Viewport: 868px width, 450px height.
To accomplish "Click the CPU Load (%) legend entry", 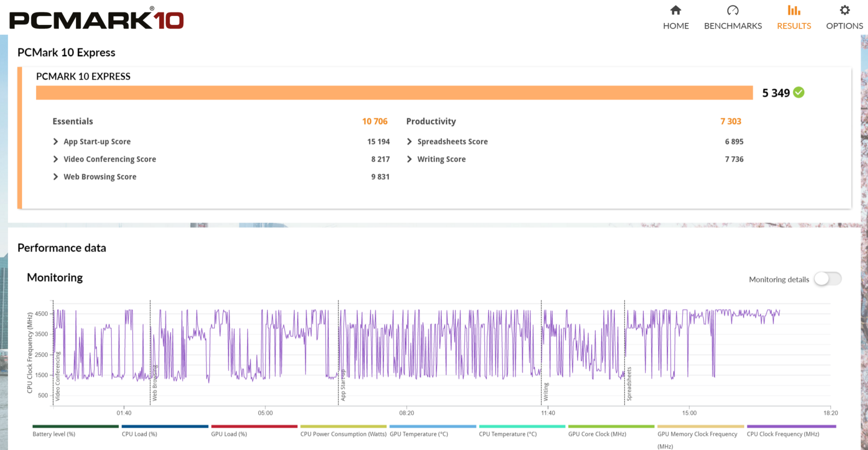I will (139, 434).
